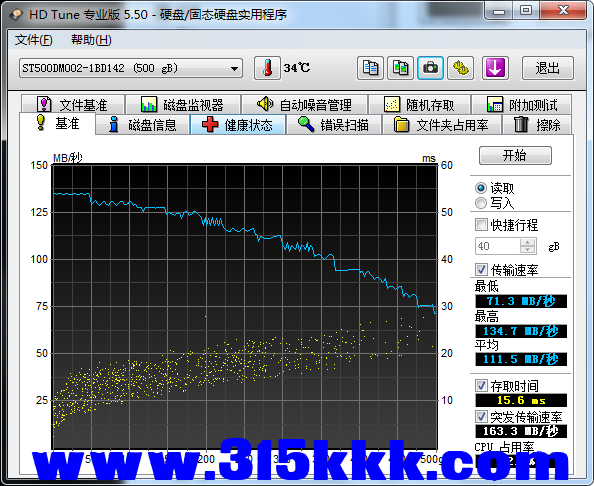Select the 写入 write radio button

click(x=481, y=203)
